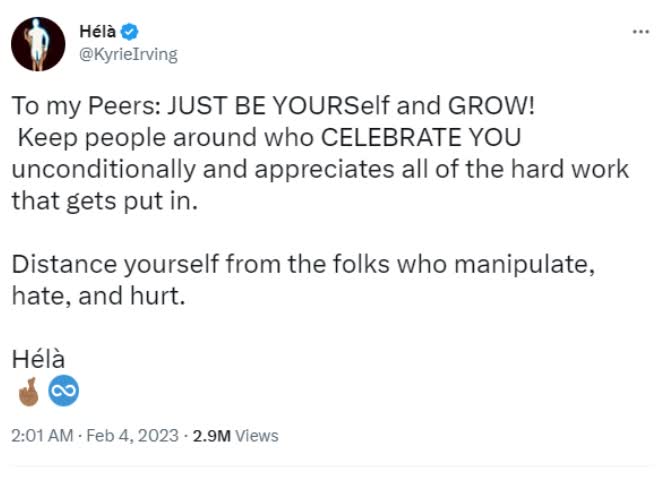The width and height of the screenshot is (664, 480).
Task: Open the three-dot more options menu
Action: 641,32
